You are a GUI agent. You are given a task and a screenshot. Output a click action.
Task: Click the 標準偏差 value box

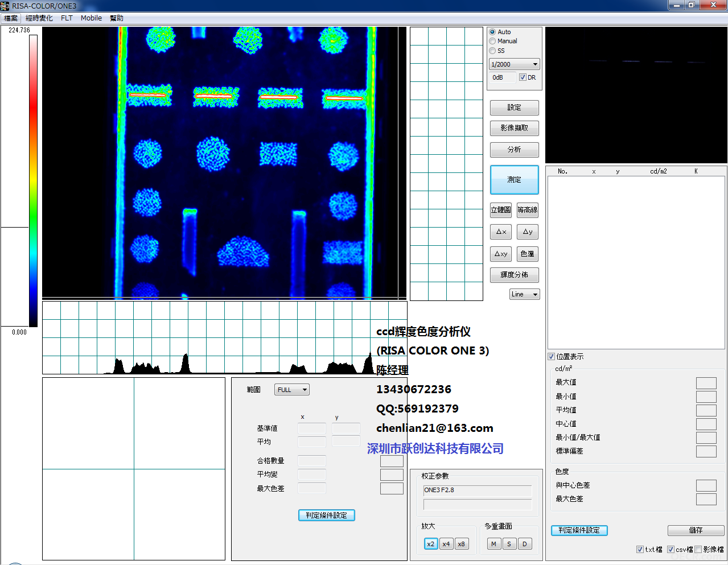706,451
